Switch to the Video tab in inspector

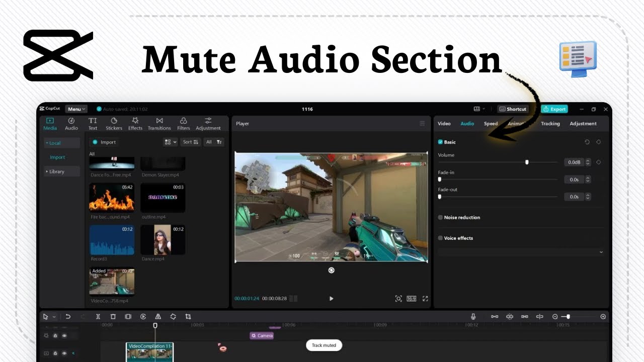[x=444, y=124]
